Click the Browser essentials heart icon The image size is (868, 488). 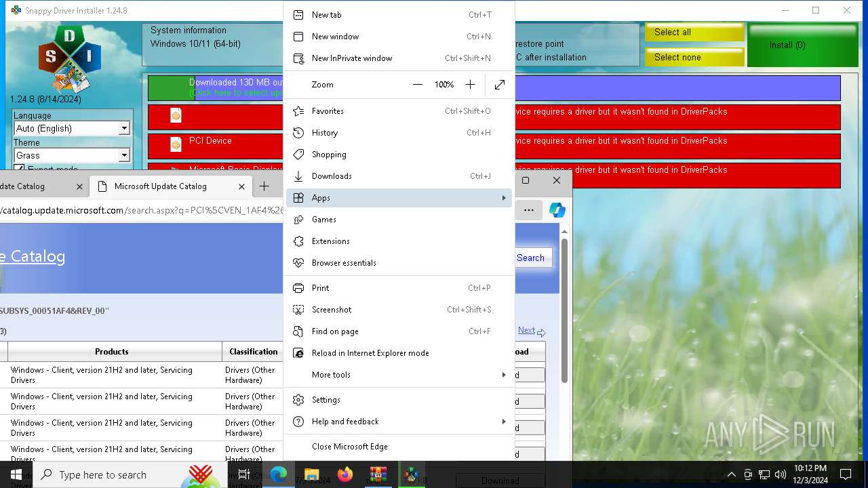point(298,263)
